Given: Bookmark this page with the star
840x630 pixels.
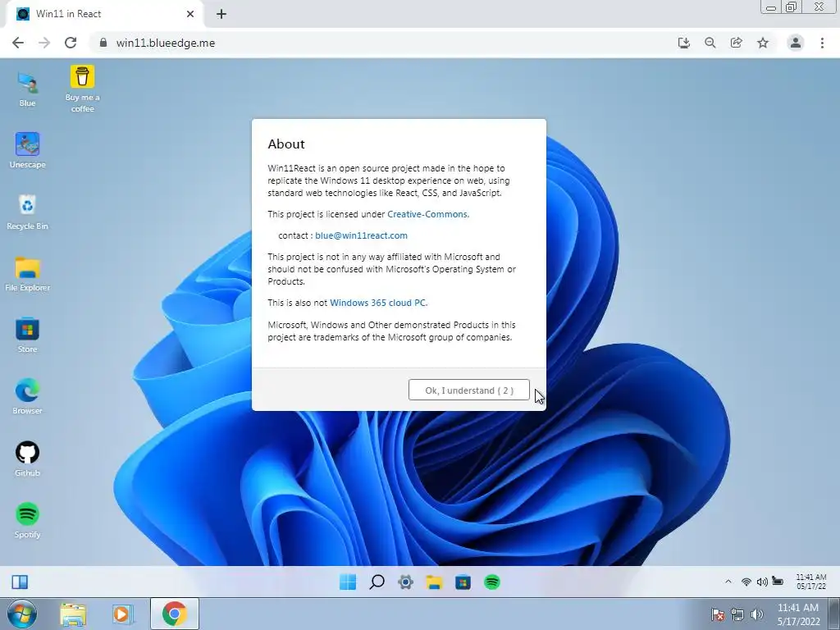Looking at the screenshot, I should 763,43.
